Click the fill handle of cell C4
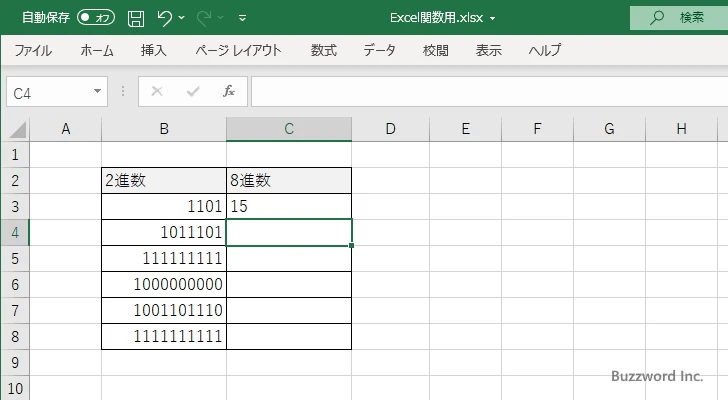The width and height of the screenshot is (728, 400). (351, 245)
